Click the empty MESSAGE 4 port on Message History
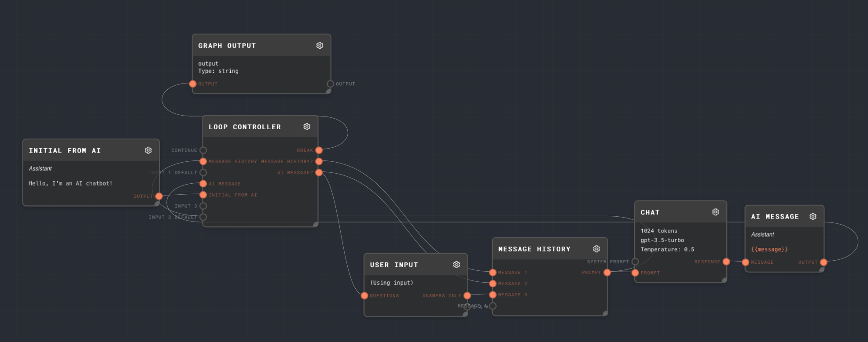The width and height of the screenshot is (868, 342). 493,306
